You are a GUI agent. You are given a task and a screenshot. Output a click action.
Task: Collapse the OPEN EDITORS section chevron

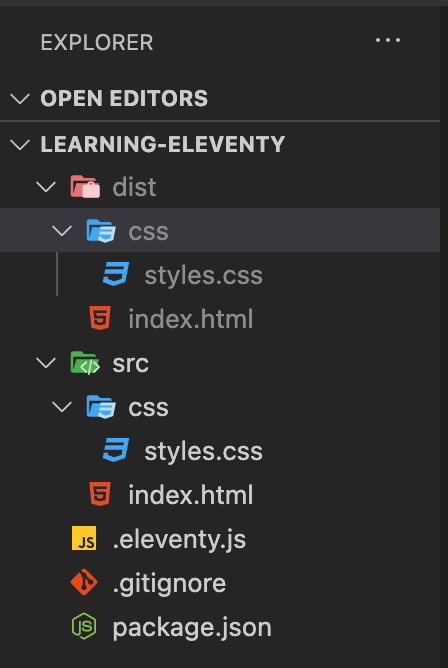tap(20, 99)
